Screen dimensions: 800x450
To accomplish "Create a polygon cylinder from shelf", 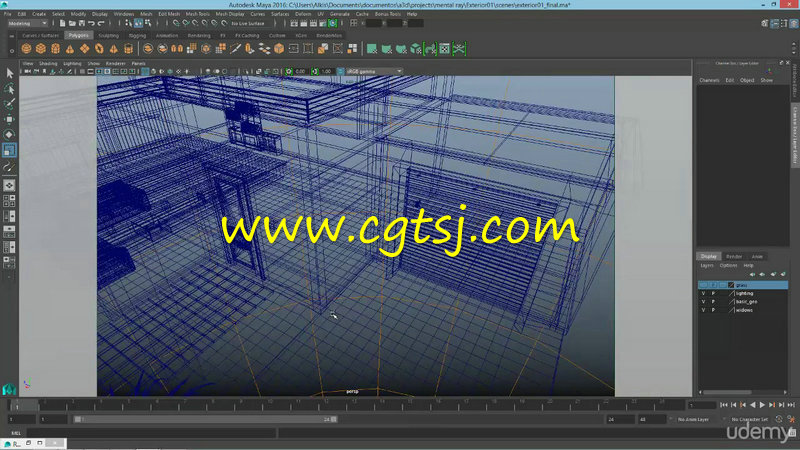I will pos(55,49).
